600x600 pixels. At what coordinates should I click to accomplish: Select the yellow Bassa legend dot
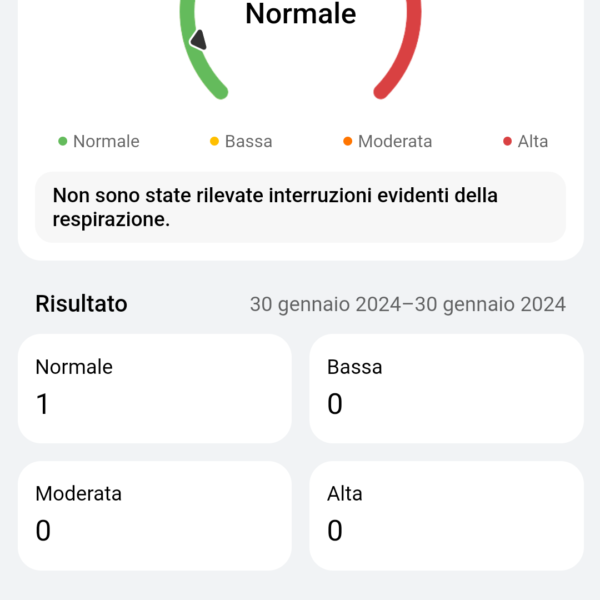pos(214,141)
